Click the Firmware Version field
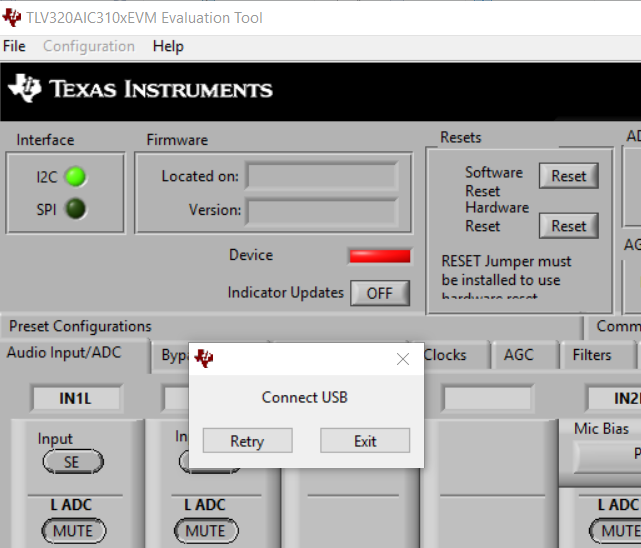The height and width of the screenshot is (548, 641). coord(322,211)
